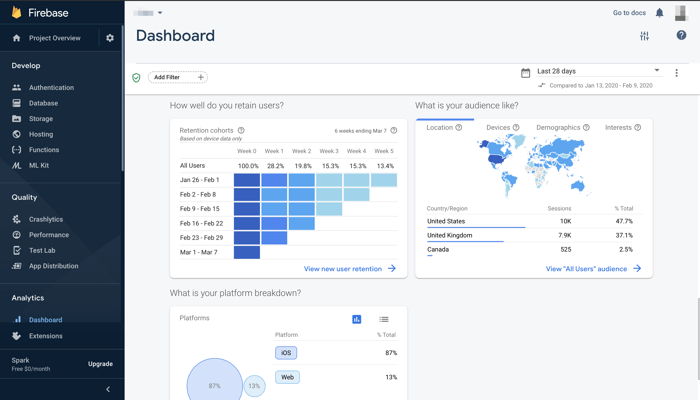Switch to the Demographics tab
The width and height of the screenshot is (700, 400).
pyautogui.click(x=558, y=128)
